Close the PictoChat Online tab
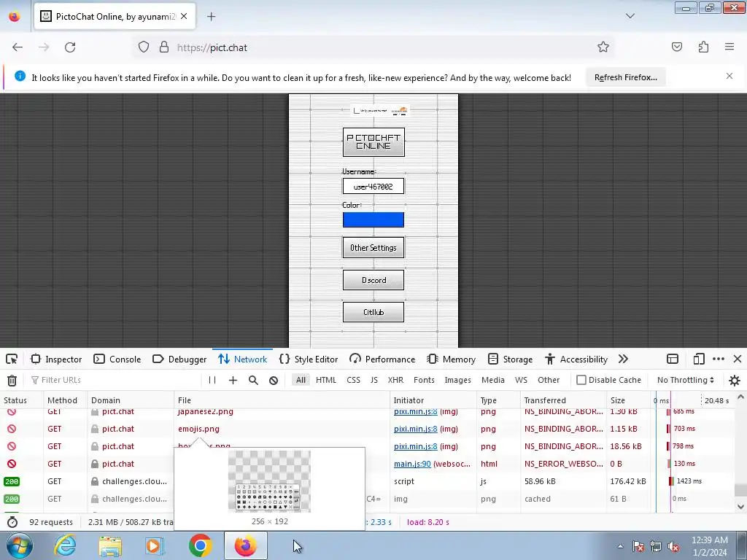This screenshot has width=747, height=560. [x=184, y=16]
